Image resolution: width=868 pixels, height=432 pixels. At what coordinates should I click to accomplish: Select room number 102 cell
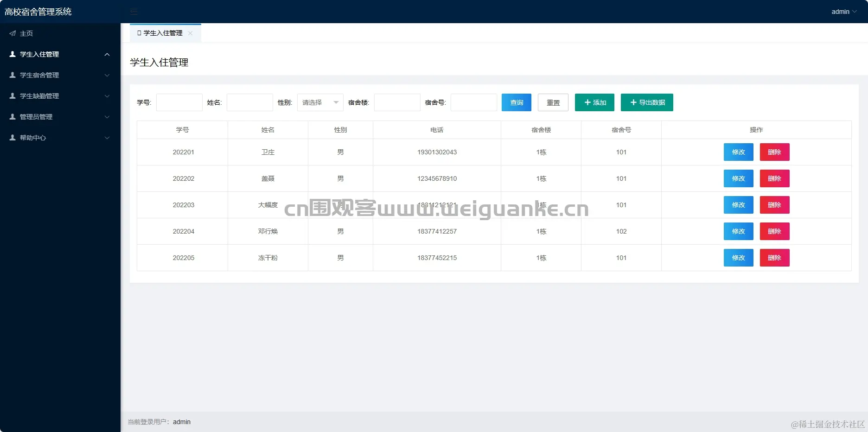click(x=621, y=231)
